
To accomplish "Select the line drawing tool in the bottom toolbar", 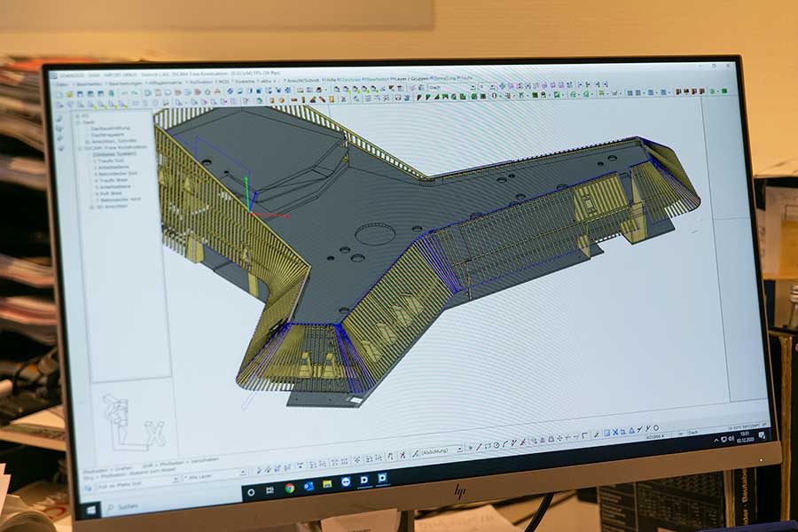I will coord(479,447).
